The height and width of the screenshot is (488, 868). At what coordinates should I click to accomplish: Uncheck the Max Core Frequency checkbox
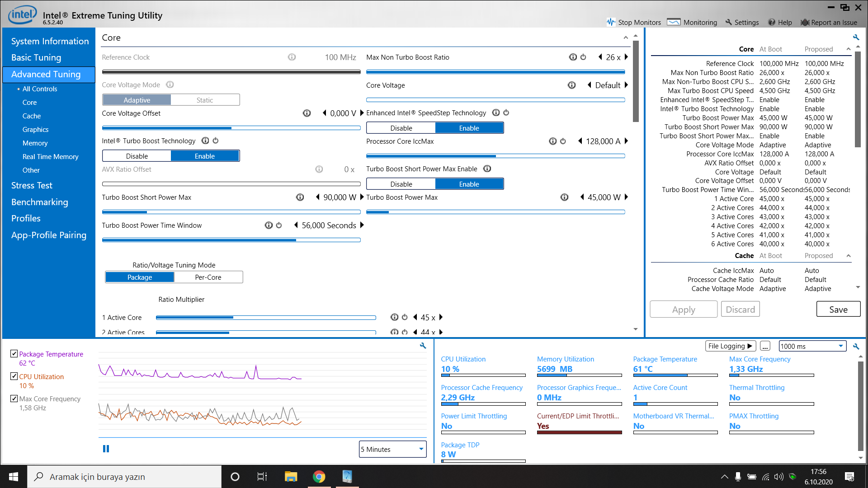coord(14,399)
